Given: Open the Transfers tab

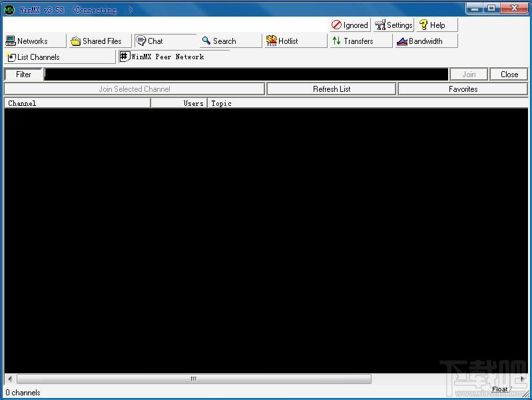Looking at the screenshot, I should tap(361, 41).
